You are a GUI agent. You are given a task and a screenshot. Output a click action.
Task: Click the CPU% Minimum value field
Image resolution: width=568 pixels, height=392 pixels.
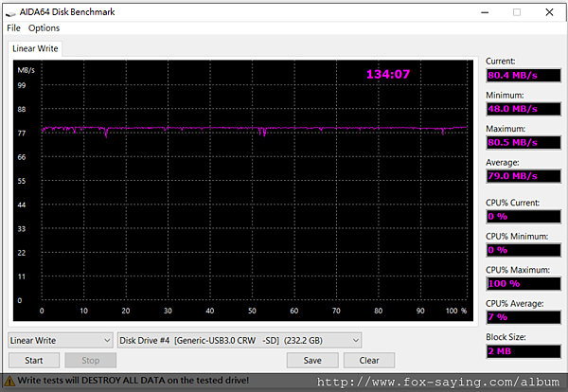coord(524,250)
